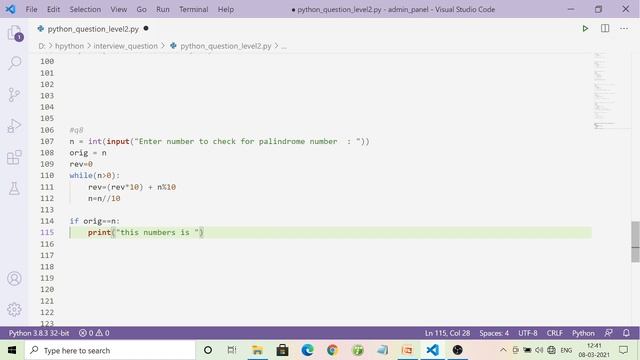Open Action Center notifications on taskbar
This screenshot has width=640, height=360.
point(624,350)
